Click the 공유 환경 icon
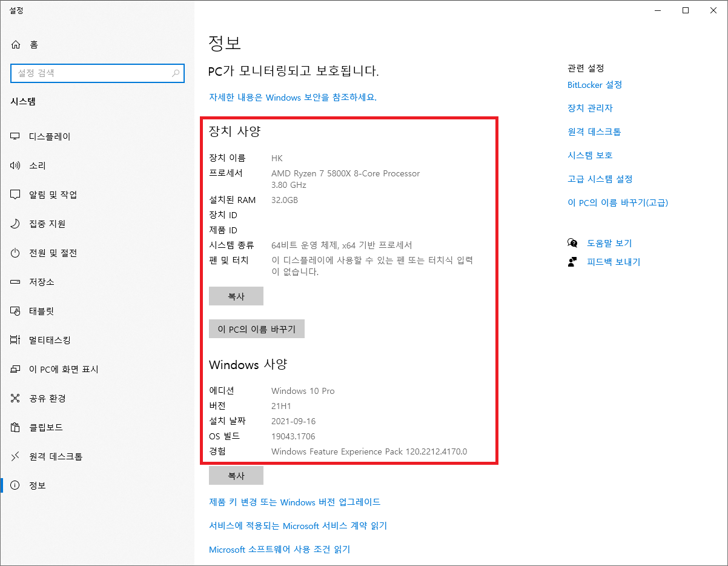728x566 pixels. point(16,398)
